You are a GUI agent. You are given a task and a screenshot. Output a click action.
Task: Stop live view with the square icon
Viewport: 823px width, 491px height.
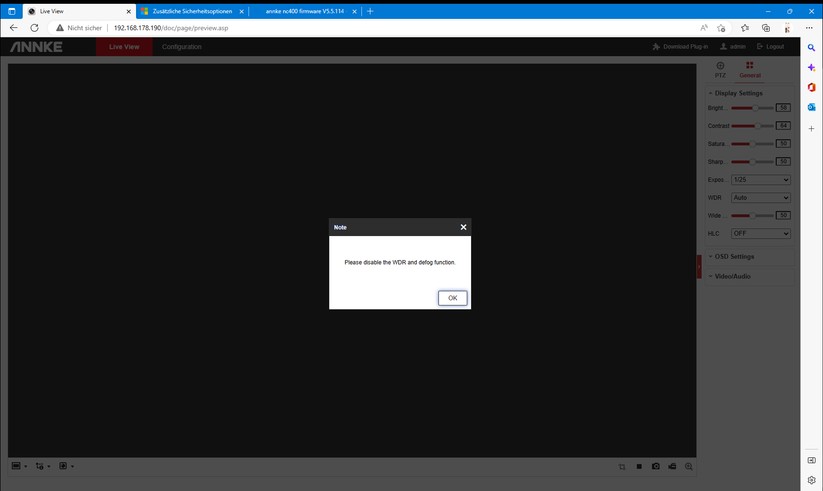point(639,466)
